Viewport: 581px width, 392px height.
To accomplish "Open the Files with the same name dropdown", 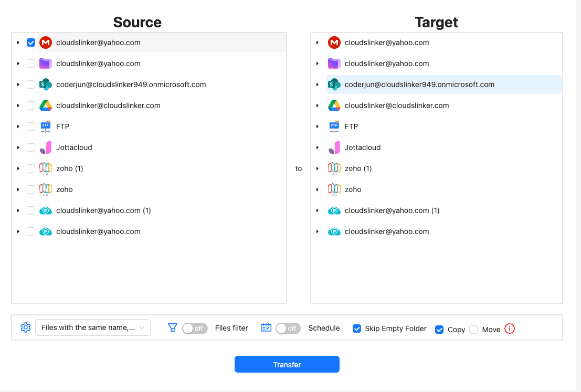I will click(92, 327).
